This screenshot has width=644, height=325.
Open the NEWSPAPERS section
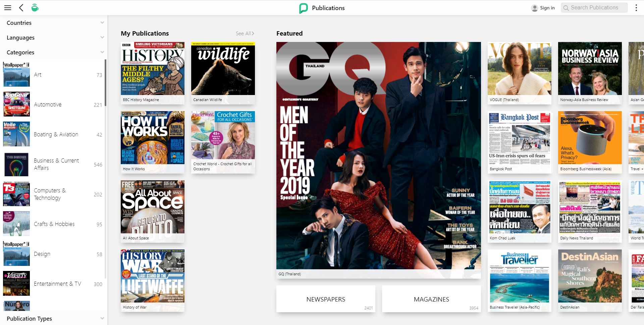tap(326, 299)
